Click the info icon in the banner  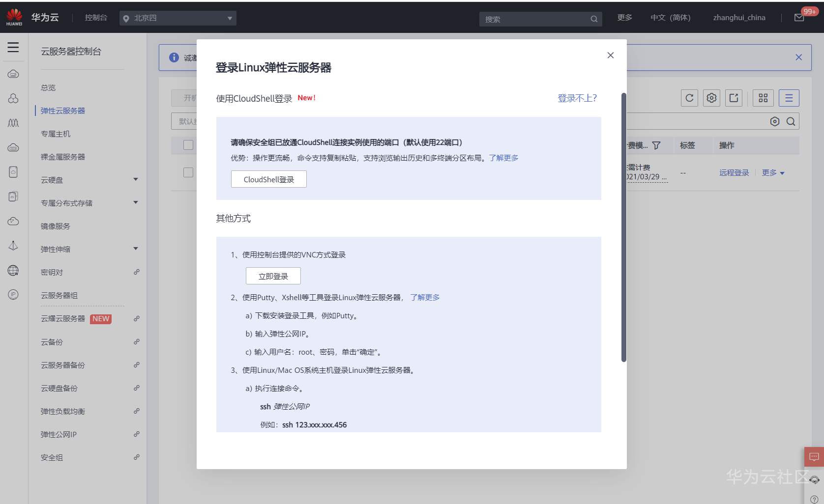[174, 57]
